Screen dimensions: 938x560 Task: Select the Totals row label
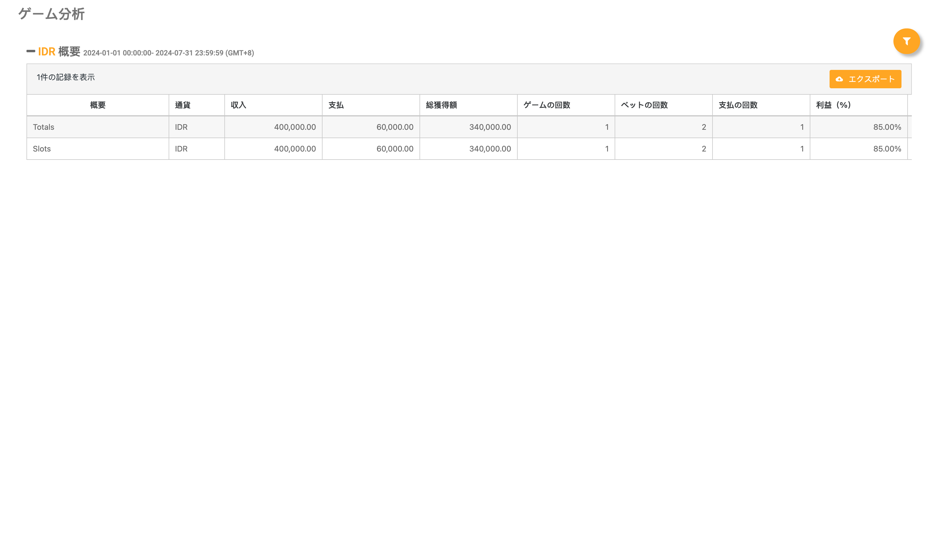coord(43,127)
